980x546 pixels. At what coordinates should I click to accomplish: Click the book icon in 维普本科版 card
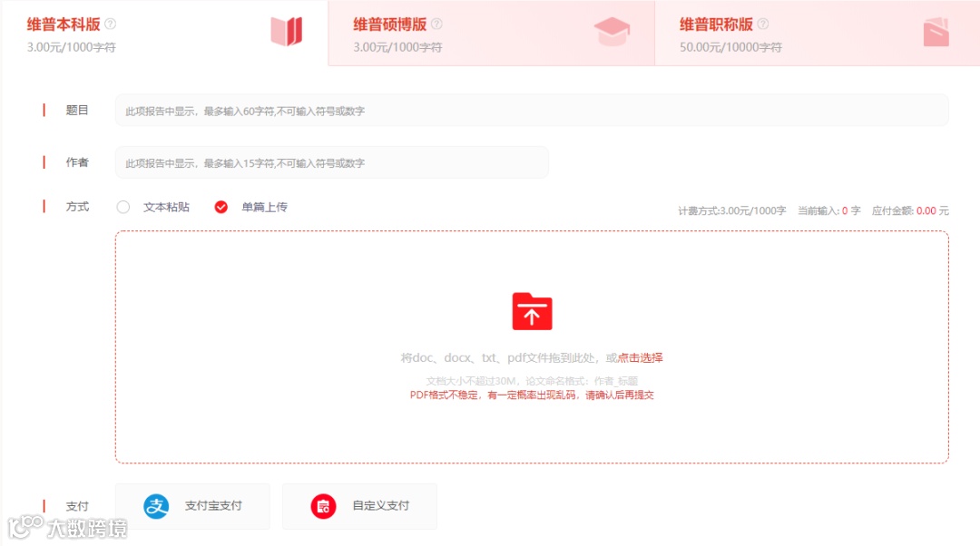pyautogui.click(x=286, y=31)
